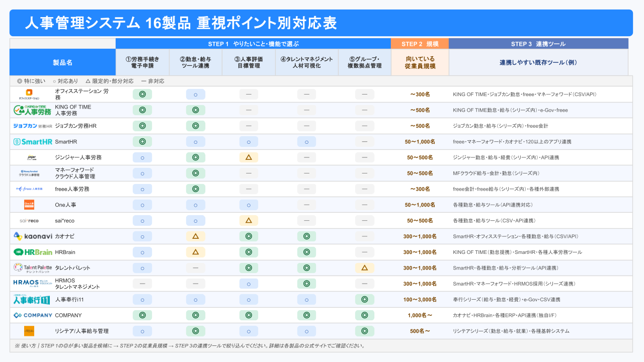This screenshot has width=644, height=362.
Task: Click the MFクラウド給与・会計・勤怠 integration text
Action: coord(496,173)
